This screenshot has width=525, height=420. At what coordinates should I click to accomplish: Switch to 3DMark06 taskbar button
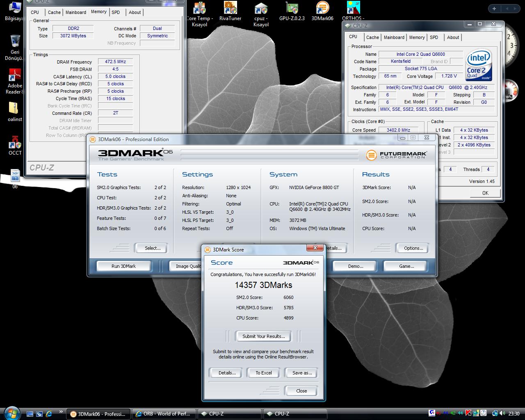[x=98, y=414]
